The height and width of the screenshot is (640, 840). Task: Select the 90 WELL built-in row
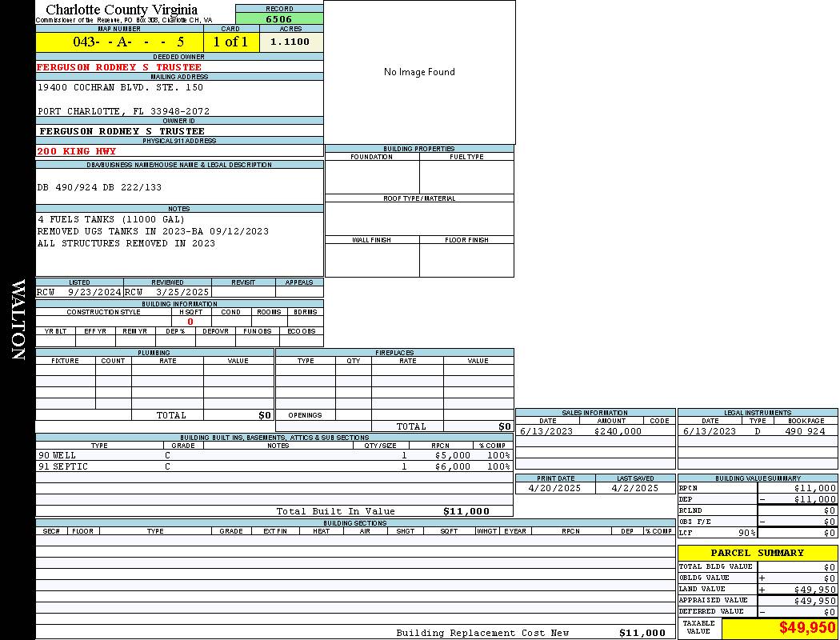58,455
